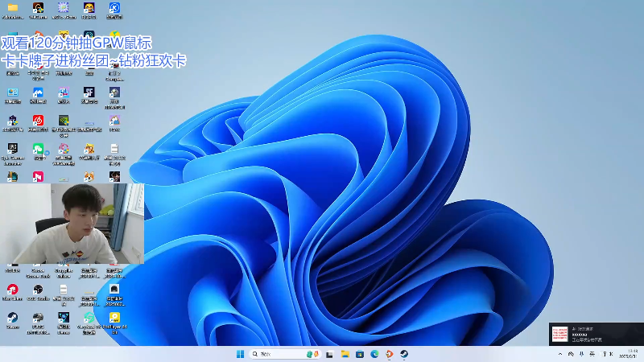The width and height of the screenshot is (644, 362).
Task: Switch to the orange app left of Steam on taskbar
Action: click(390, 354)
